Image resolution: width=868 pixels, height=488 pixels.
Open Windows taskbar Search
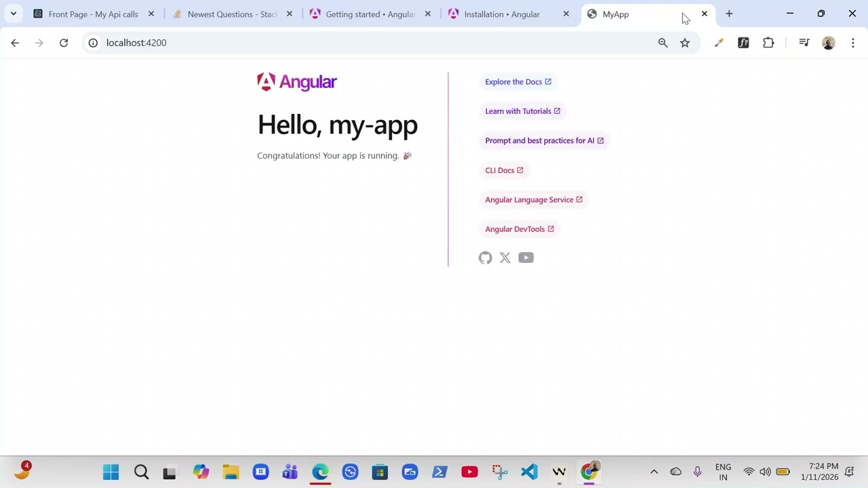(x=141, y=472)
